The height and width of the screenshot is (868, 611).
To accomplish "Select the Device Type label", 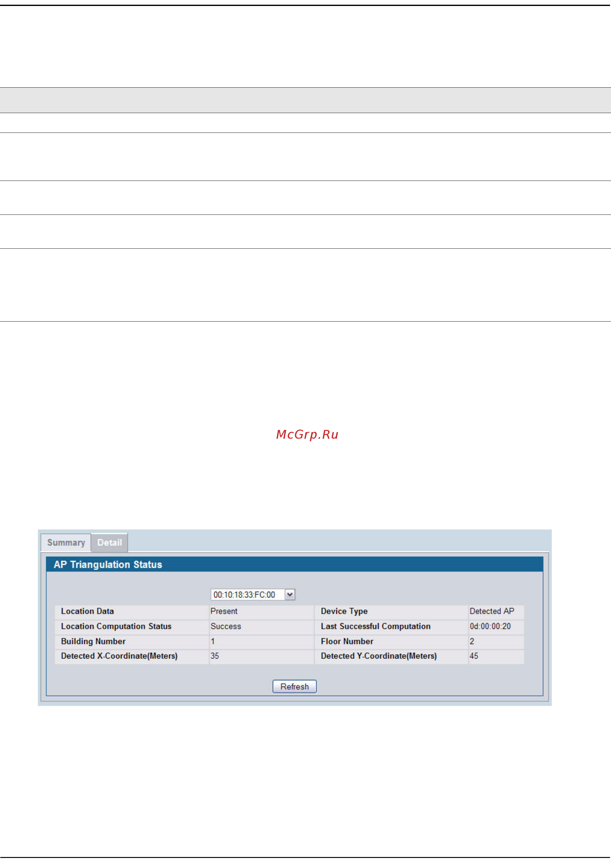I will click(x=344, y=611).
